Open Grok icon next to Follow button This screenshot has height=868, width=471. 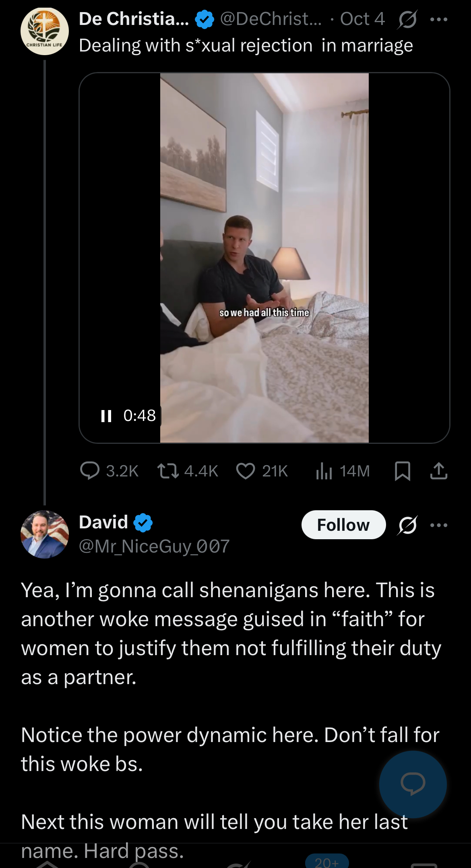point(407,525)
